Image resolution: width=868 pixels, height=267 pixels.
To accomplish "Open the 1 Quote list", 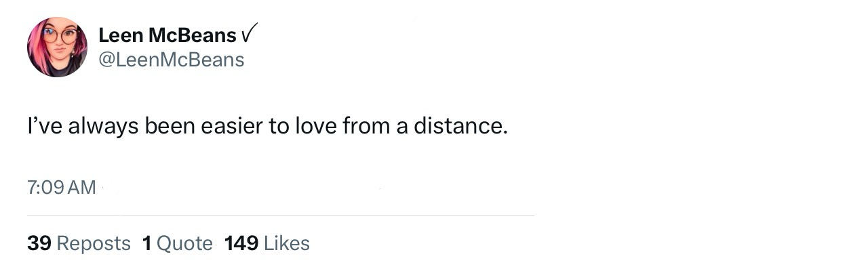I will 178,243.
